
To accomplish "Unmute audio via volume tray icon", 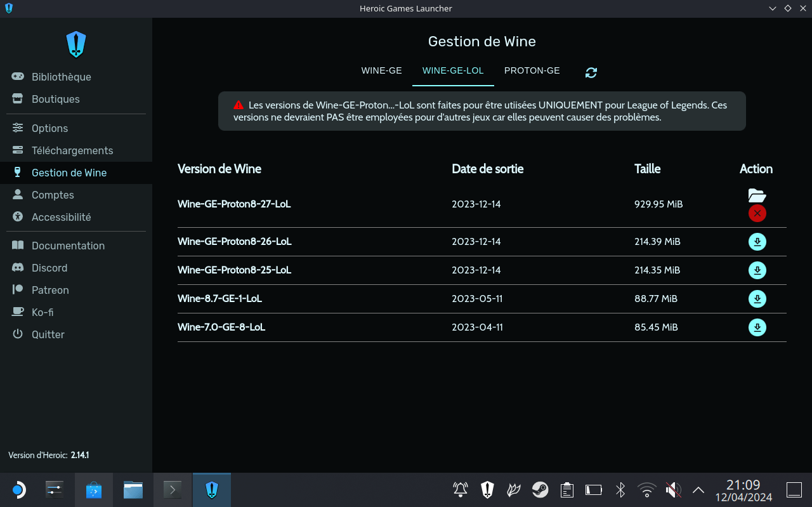I will click(673, 490).
